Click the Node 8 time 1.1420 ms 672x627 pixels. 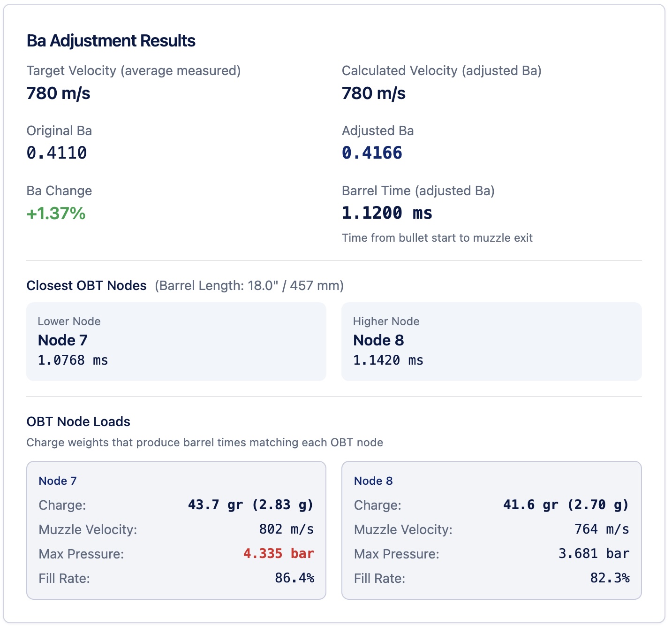(x=388, y=360)
